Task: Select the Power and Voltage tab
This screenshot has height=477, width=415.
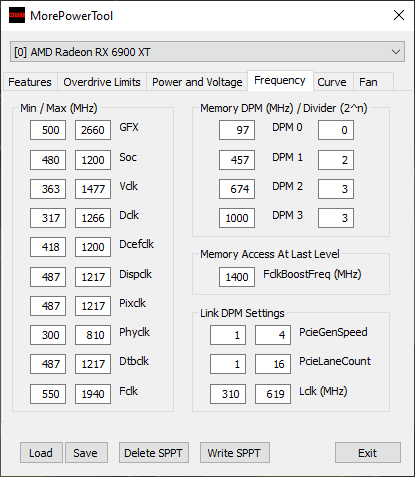Action: click(x=197, y=82)
